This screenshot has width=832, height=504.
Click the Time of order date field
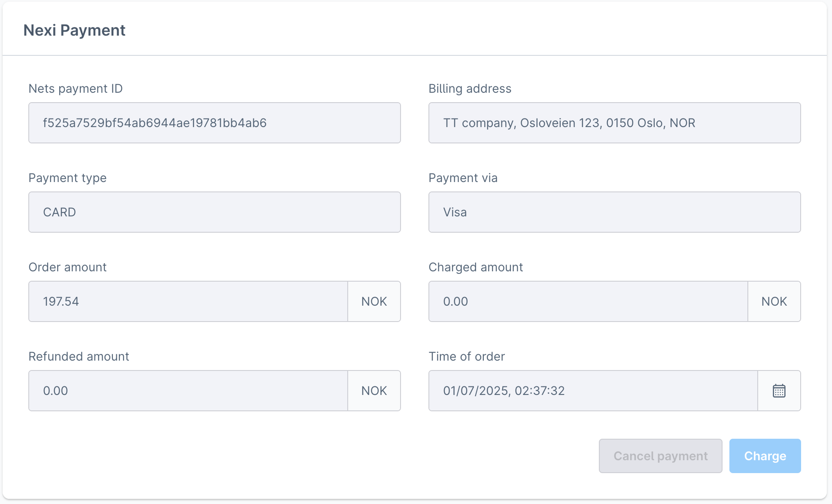pyautogui.click(x=592, y=391)
